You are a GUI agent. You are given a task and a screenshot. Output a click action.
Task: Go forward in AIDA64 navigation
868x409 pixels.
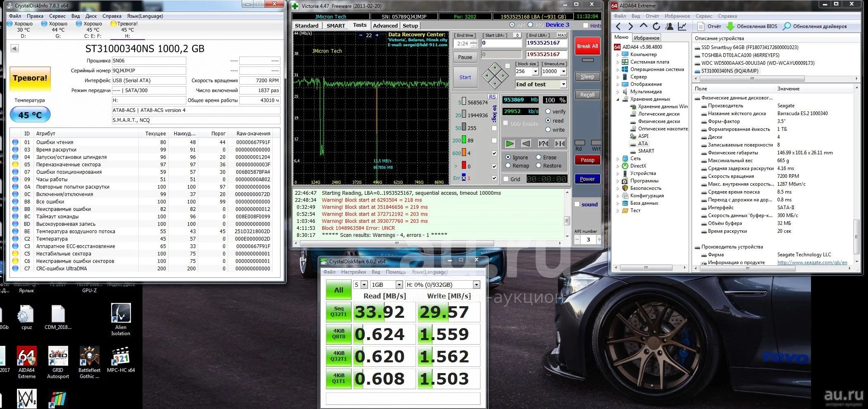coord(630,26)
